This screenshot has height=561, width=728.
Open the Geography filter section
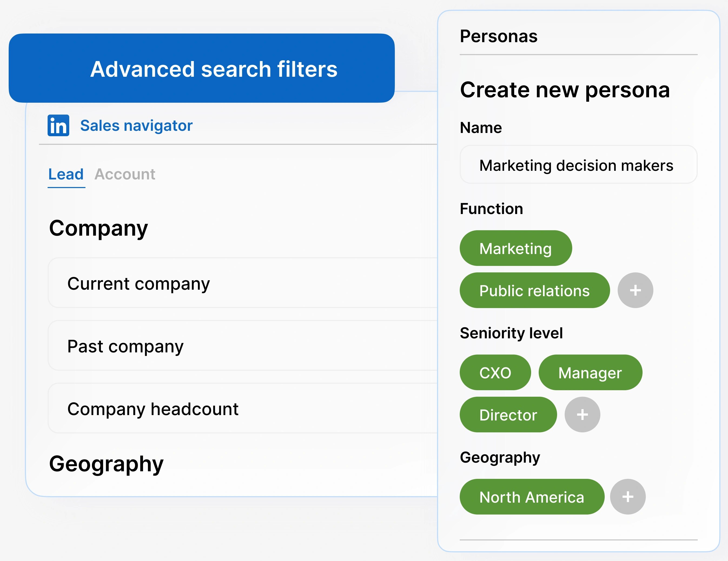tap(106, 464)
